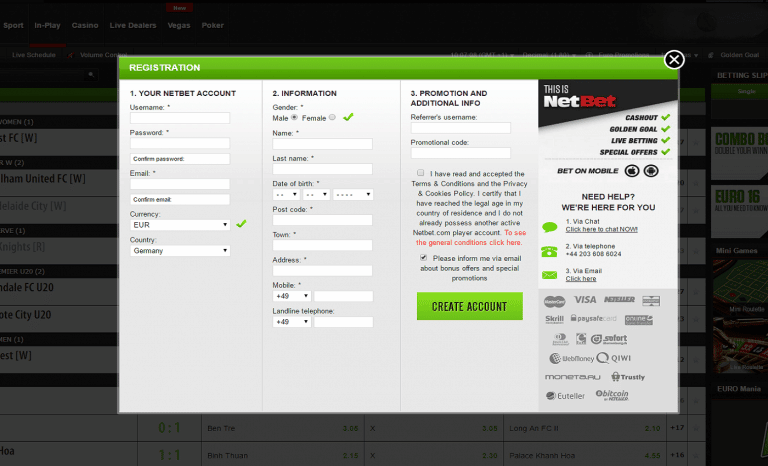Click the bitcoin payment logo
Screen dimensions: 768x466
(612, 396)
